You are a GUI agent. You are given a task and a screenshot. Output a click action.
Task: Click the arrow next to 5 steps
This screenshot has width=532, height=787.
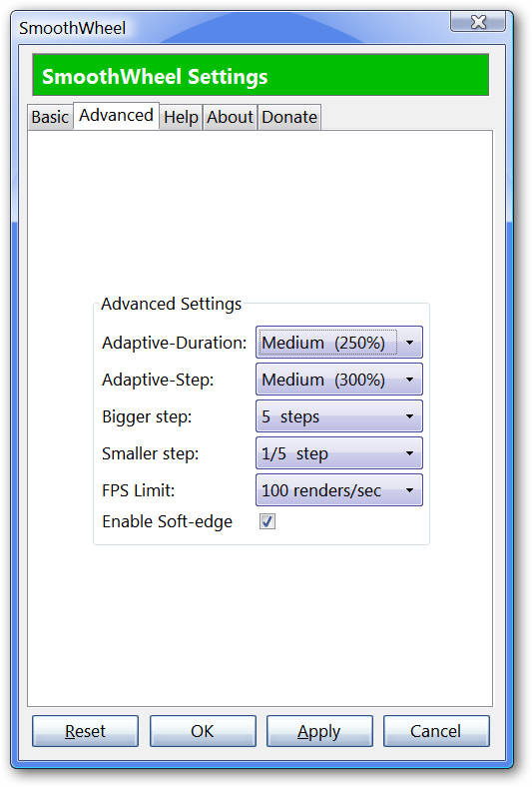coord(409,416)
